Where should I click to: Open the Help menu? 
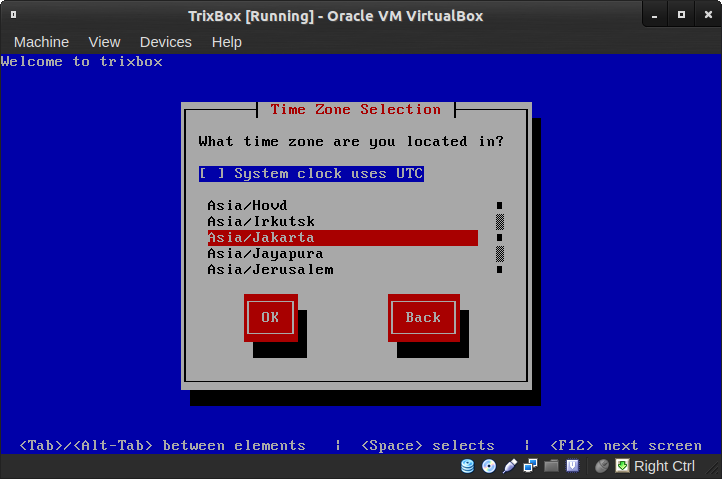[x=227, y=42]
